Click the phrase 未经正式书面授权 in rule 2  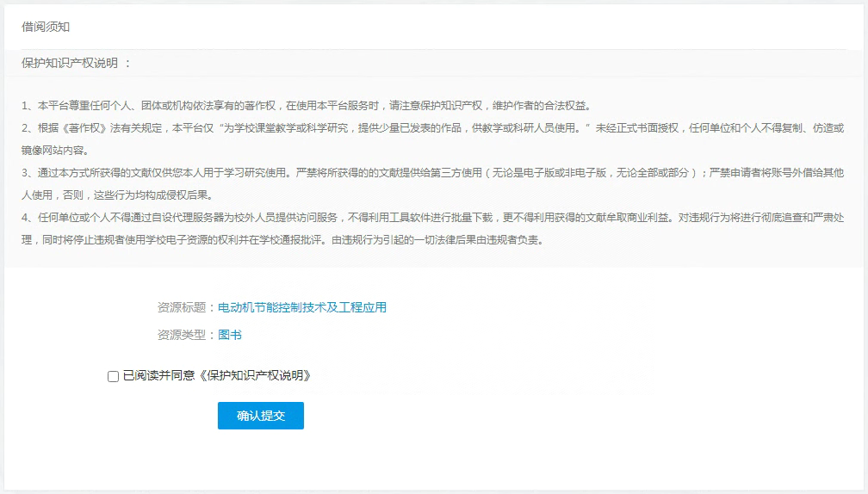point(638,127)
